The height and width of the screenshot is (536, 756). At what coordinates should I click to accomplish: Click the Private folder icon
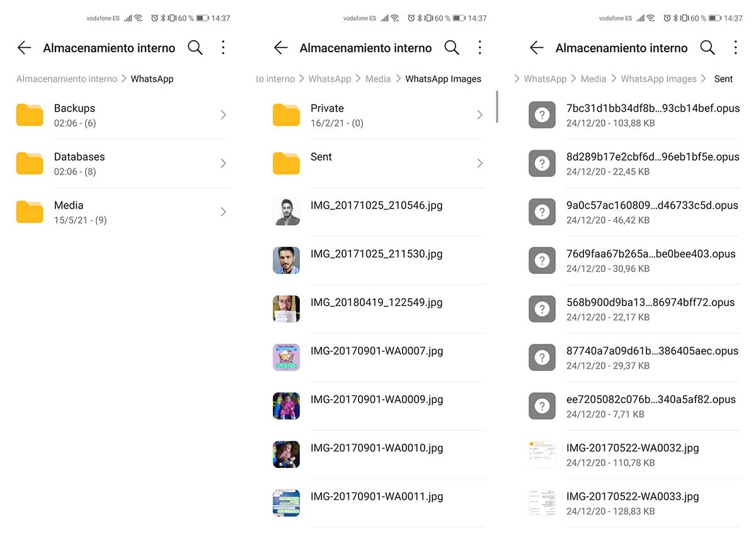[x=286, y=115]
